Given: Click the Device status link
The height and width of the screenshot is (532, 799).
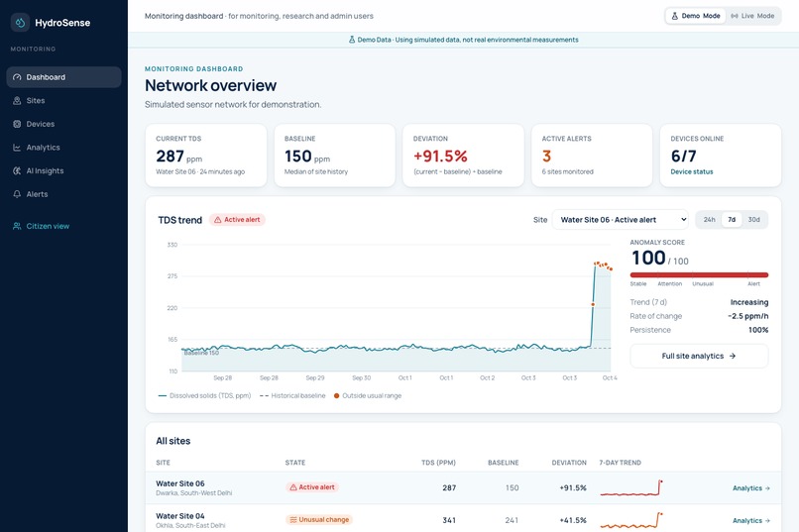Looking at the screenshot, I should (x=692, y=172).
